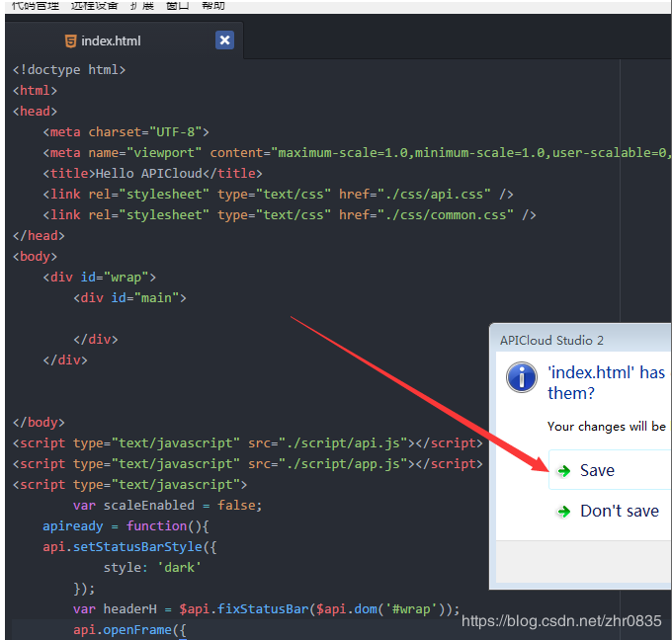Click the blue information icon in dialog
Image resolution: width=672 pixels, height=640 pixels.
tap(522, 378)
